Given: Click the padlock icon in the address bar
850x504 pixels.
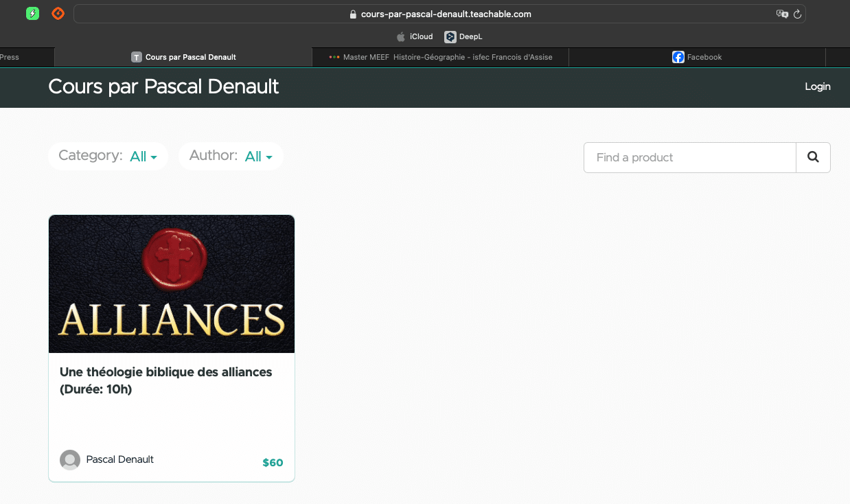Looking at the screenshot, I should pos(354,14).
